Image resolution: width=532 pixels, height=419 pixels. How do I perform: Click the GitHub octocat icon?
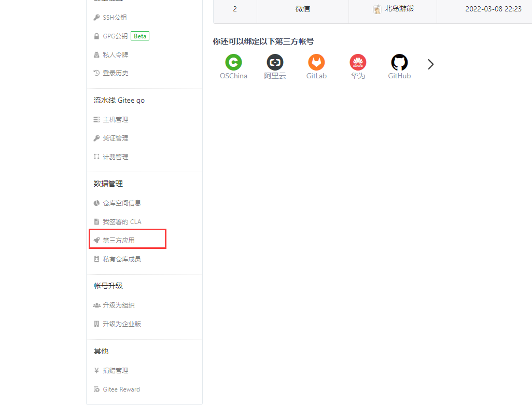pyautogui.click(x=399, y=63)
